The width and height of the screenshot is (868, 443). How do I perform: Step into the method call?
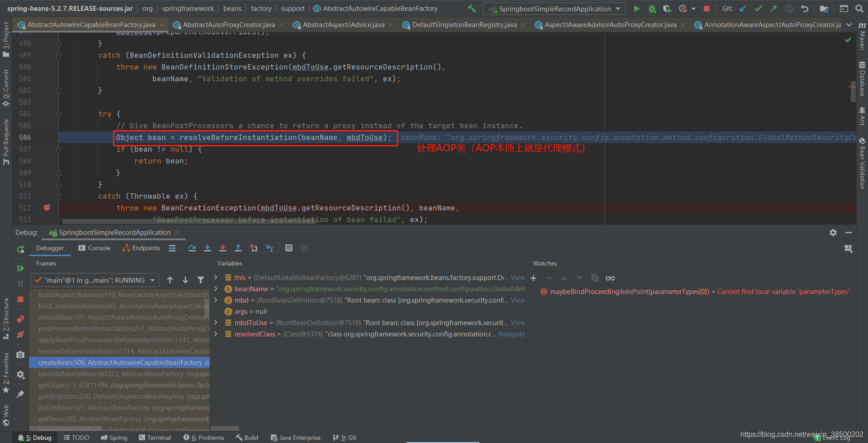(x=208, y=248)
